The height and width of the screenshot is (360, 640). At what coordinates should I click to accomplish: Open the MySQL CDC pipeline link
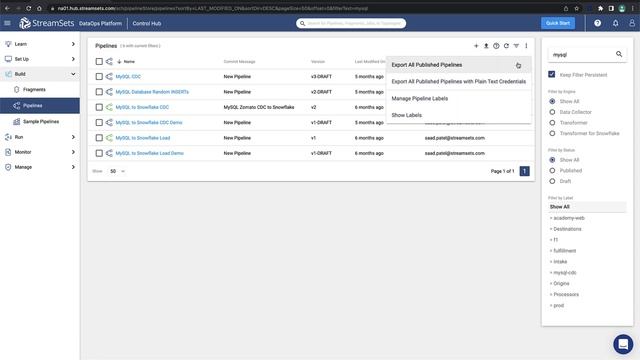[128, 76]
